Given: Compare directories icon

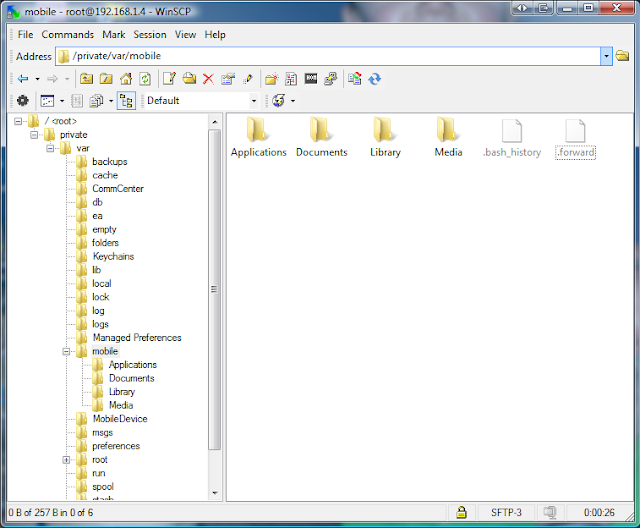Looking at the screenshot, I should click(355, 79).
